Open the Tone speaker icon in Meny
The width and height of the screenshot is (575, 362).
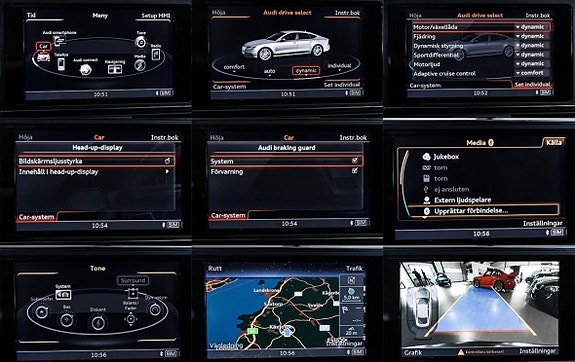pyautogui.click(x=141, y=42)
